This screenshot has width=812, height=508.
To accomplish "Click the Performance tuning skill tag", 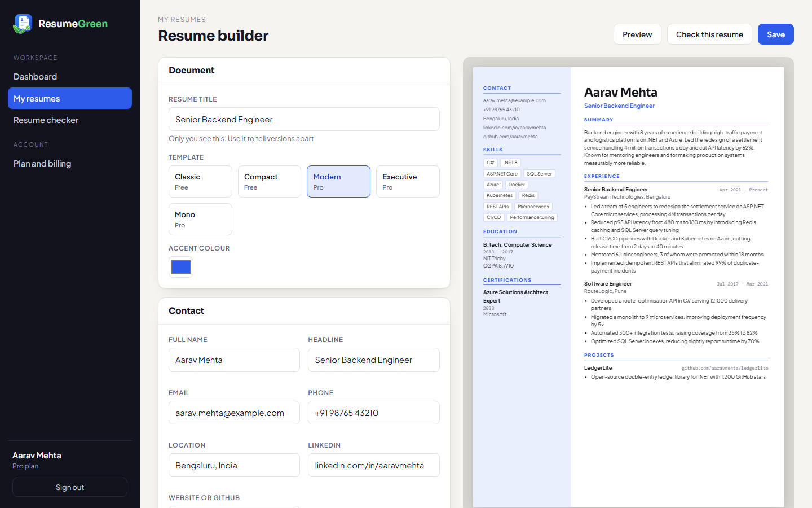I will [532, 217].
